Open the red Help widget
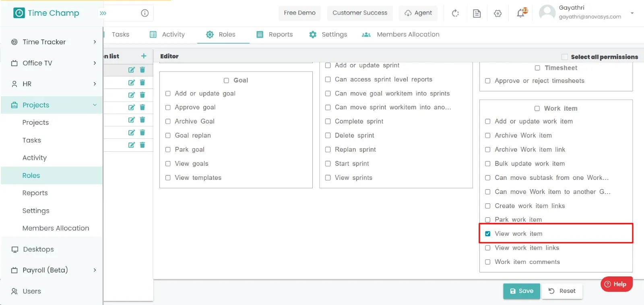644x305 pixels. click(616, 284)
